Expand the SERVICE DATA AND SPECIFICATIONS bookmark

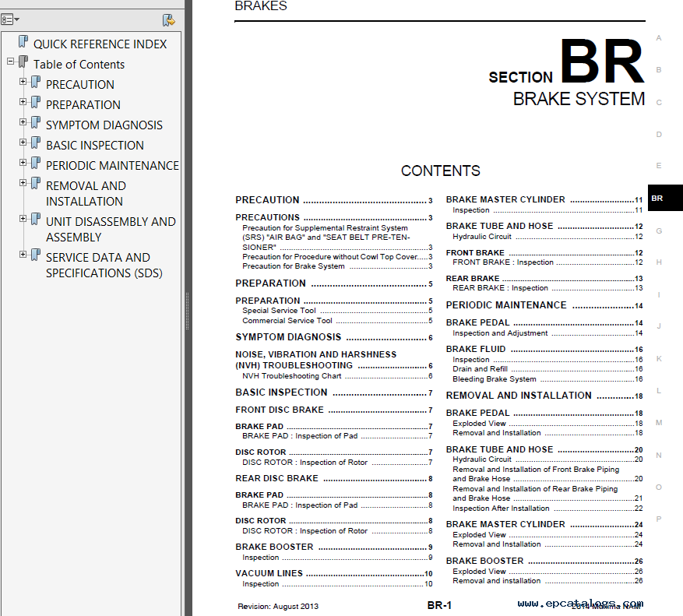tap(23, 255)
